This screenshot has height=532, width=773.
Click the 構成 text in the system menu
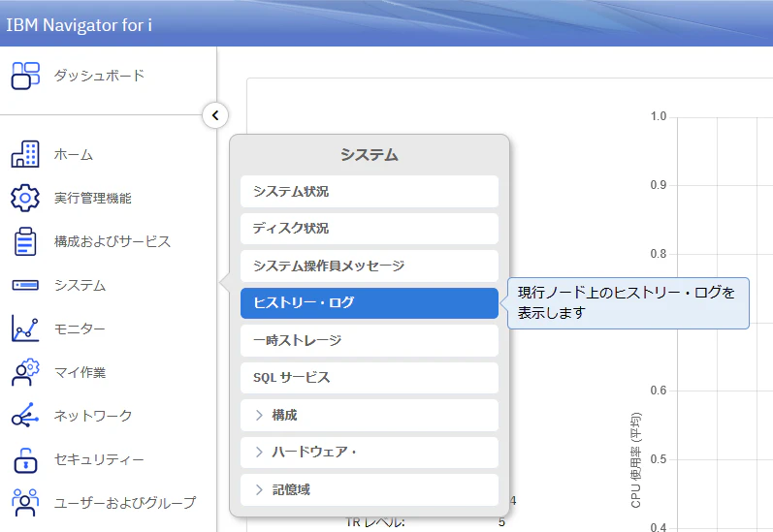284,416
